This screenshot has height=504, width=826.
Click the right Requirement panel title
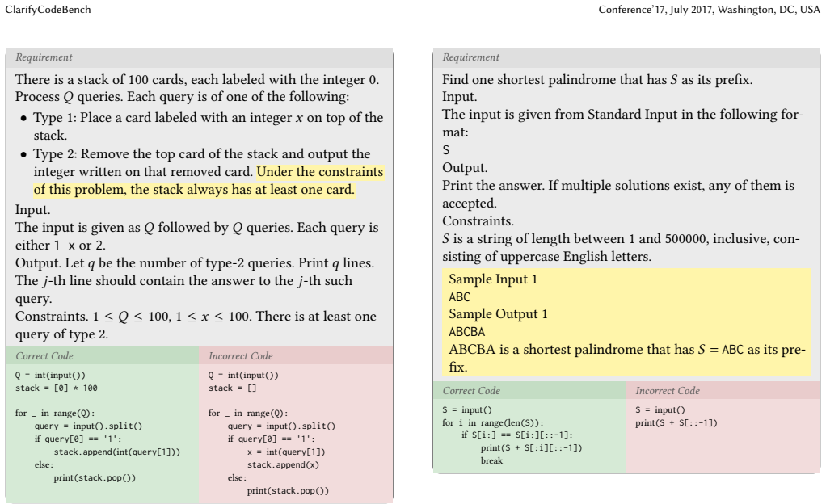click(x=471, y=57)
